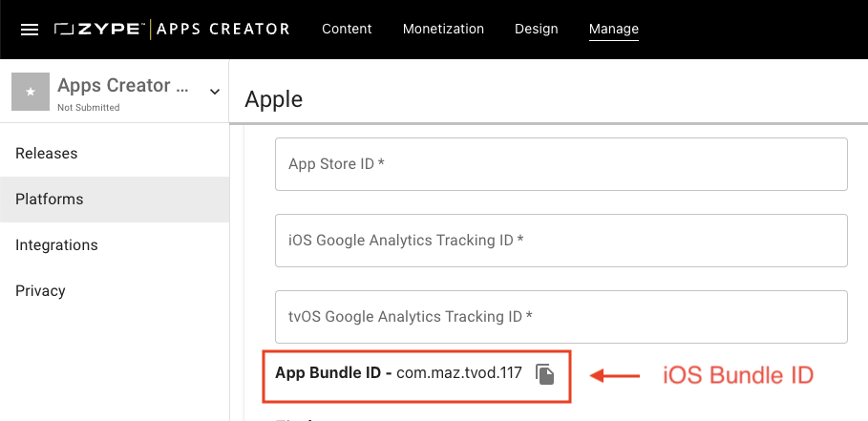Copy the App Bundle ID
The width and height of the screenshot is (868, 421).
544,374
